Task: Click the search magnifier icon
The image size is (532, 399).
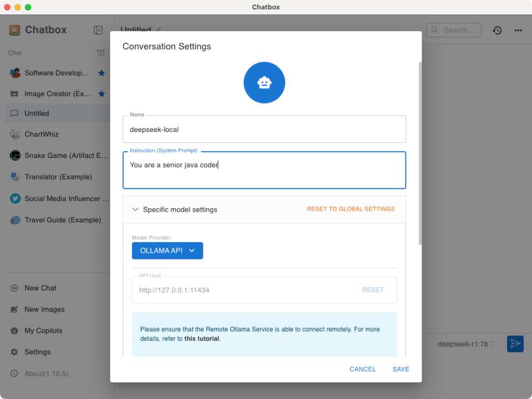Action: [x=434, y=30]
